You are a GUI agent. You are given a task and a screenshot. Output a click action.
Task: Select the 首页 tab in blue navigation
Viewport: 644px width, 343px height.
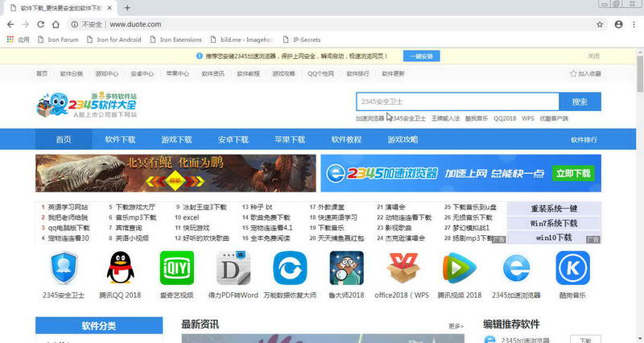point(64,139)
